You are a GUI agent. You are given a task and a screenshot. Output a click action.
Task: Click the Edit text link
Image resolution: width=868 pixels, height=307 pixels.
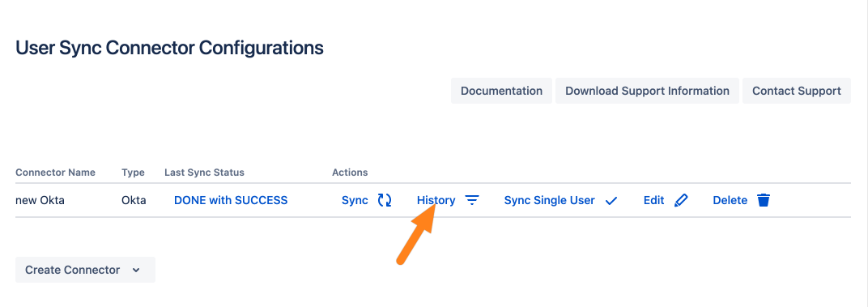(653, 201)
